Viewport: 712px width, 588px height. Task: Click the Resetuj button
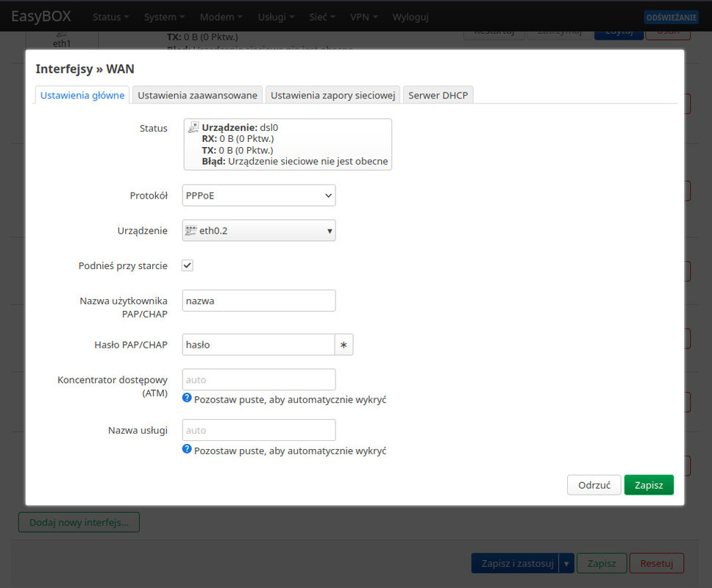(657, 563)
